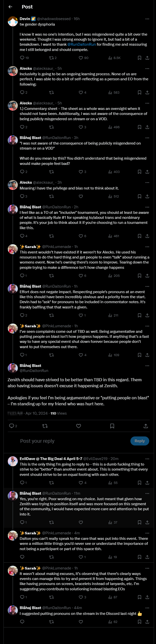This screenshot has width=156, height=644.
Task: Click the @RunDaltonRun mention link
Action: [x=82, y=44]
